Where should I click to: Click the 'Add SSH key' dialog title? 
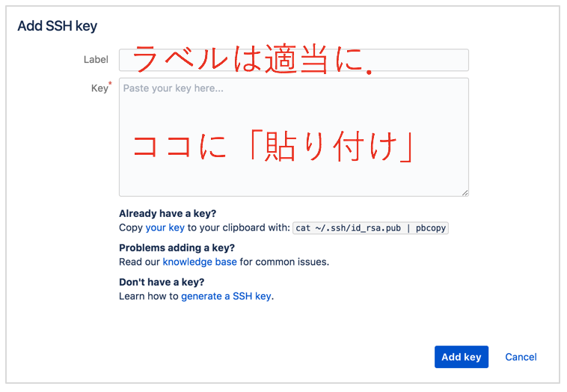point(58,26)
